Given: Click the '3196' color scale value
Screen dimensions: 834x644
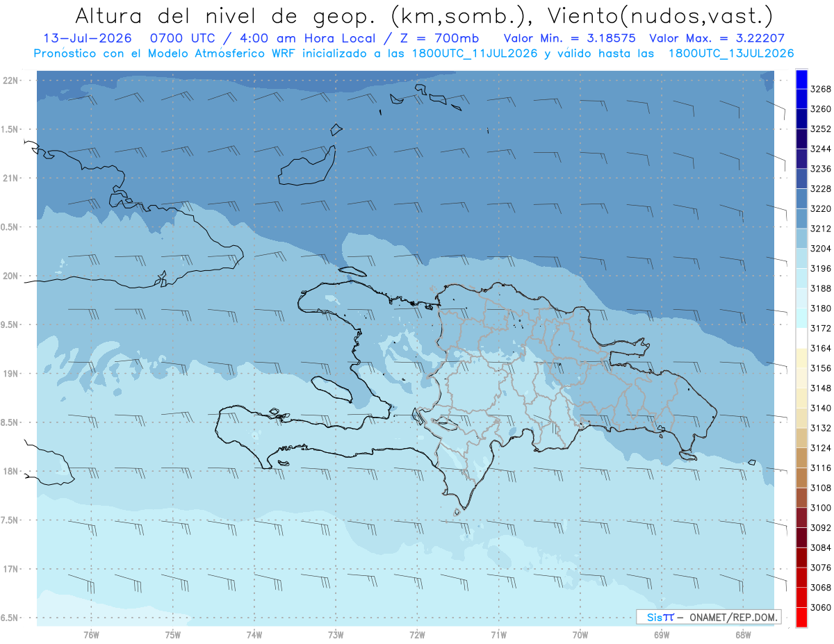Looking at the screenshot, I should (821, 269).
